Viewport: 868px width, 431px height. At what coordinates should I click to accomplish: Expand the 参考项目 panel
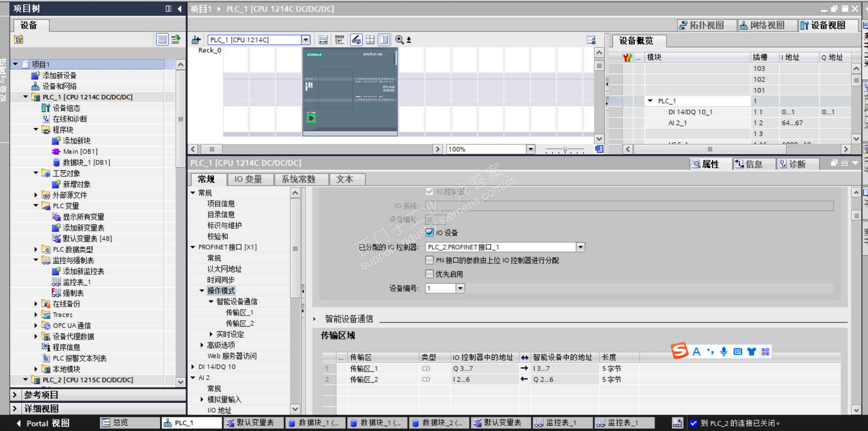[x=15, y=395]
